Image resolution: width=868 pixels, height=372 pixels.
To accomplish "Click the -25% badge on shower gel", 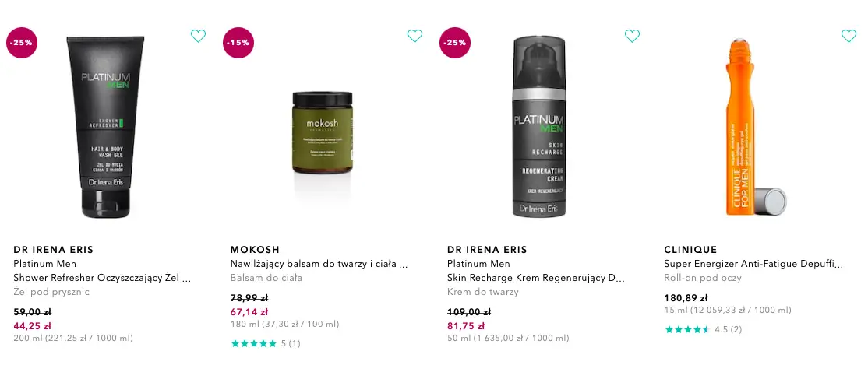I will [x=22, y=43].
